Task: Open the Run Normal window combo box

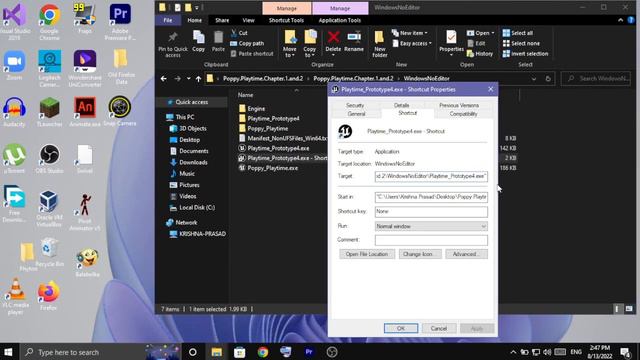Action: pos(431,226)
